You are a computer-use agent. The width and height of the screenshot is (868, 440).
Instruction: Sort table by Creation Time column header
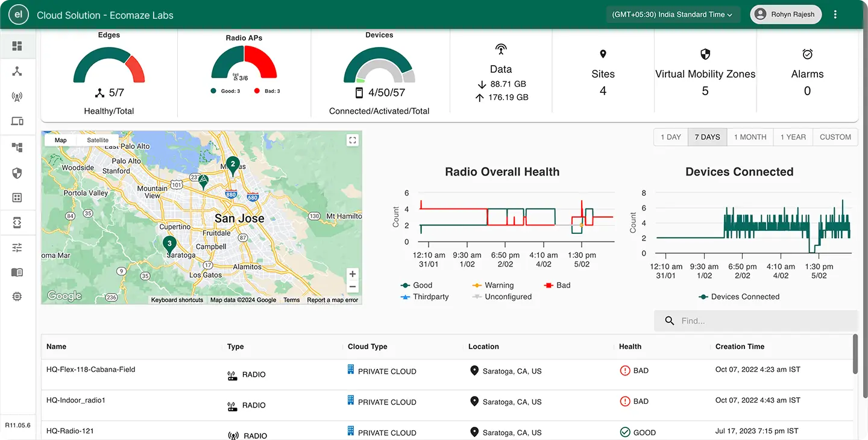click(740, 347)
